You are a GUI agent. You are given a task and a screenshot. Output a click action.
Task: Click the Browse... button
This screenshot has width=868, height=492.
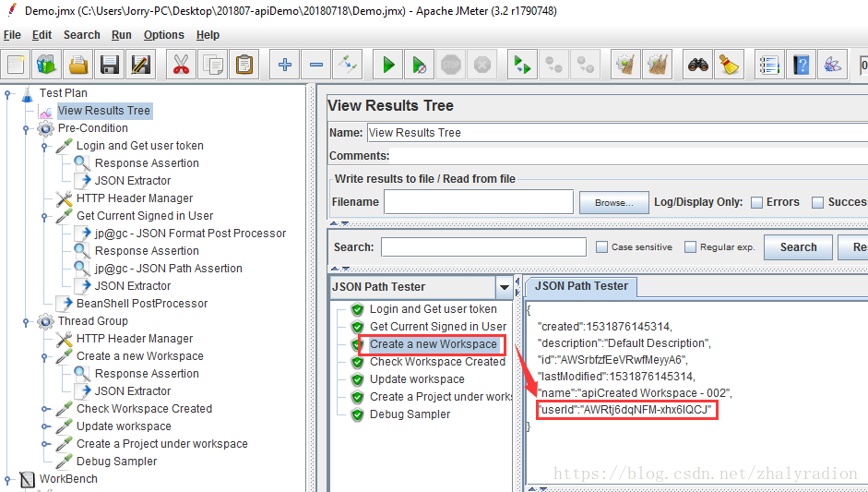coord(614,203)
